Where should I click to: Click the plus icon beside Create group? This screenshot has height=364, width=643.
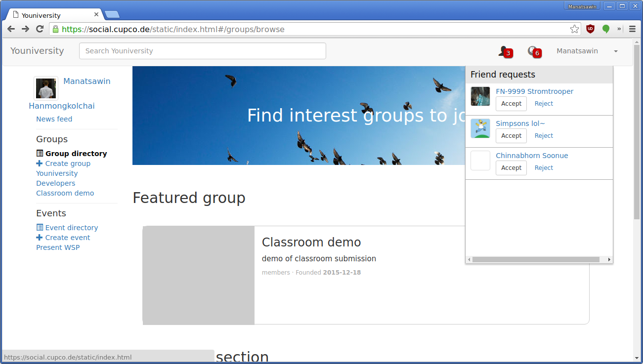40,163
